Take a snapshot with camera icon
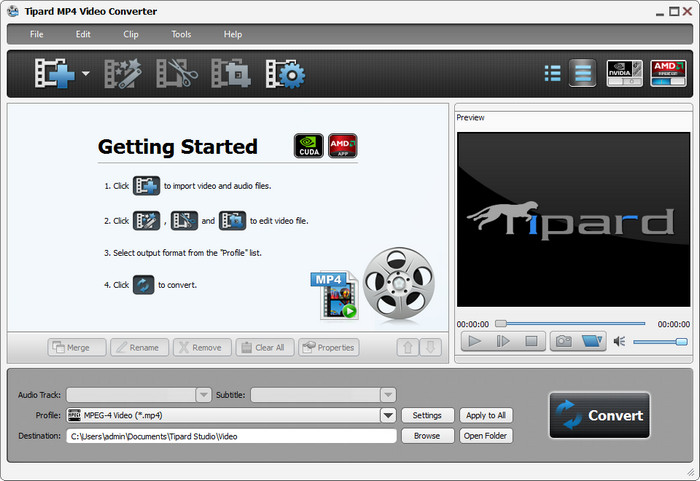 tap(563, 341)
